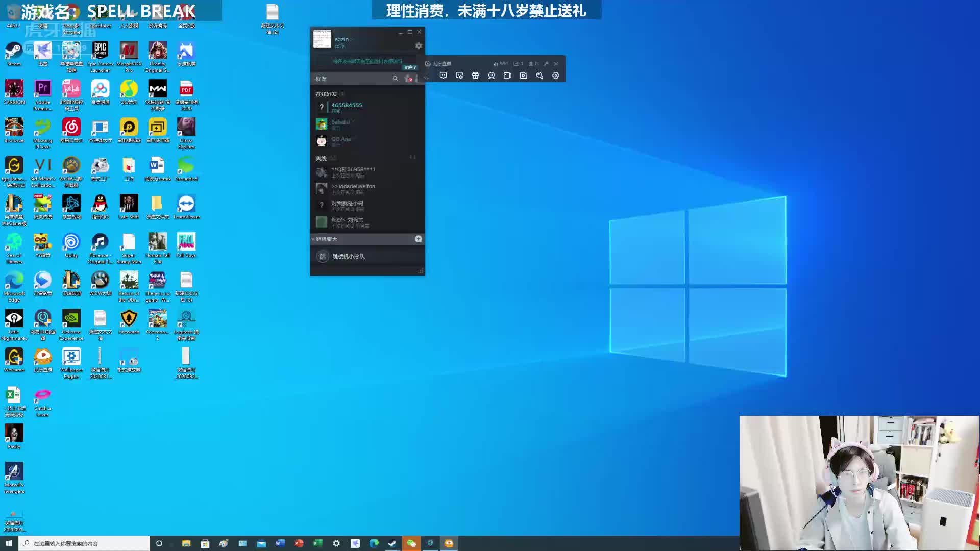Open the Steam friends list settings gear

(419, 46)
